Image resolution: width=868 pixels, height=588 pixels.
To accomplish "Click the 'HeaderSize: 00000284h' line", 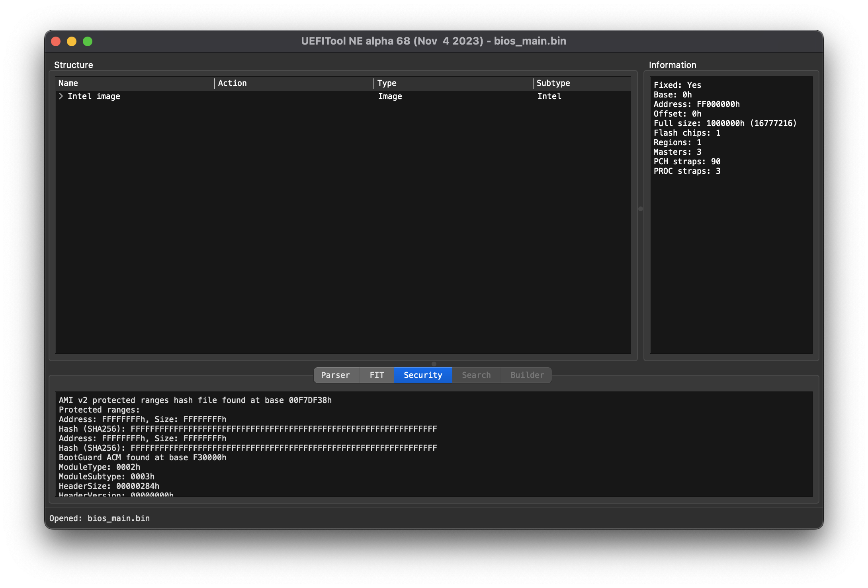I will click(x=109, y=486).
